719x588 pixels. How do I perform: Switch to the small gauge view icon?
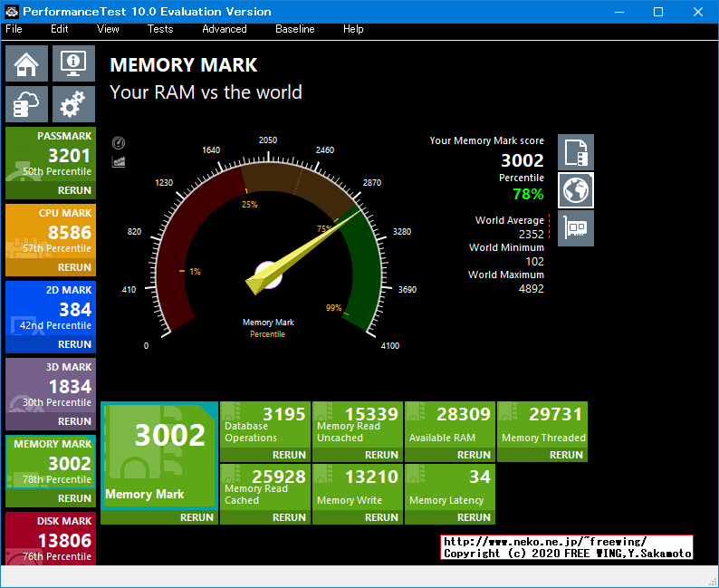click(118, 143)
